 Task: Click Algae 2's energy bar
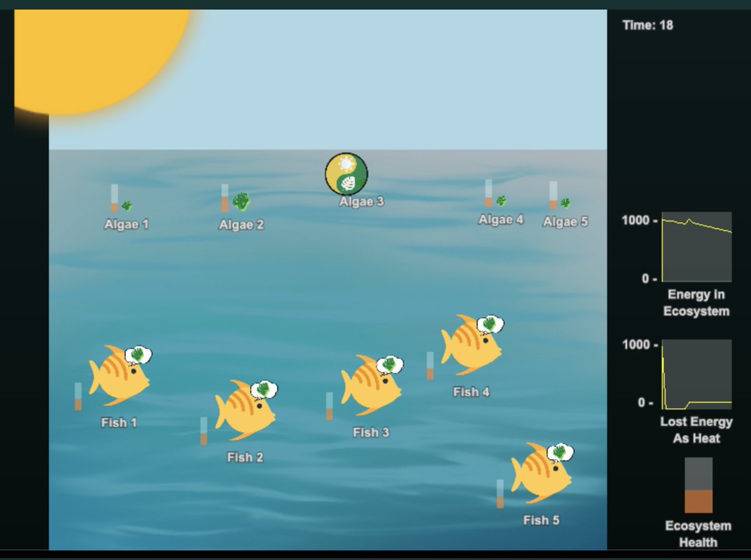tap(225, 198)
